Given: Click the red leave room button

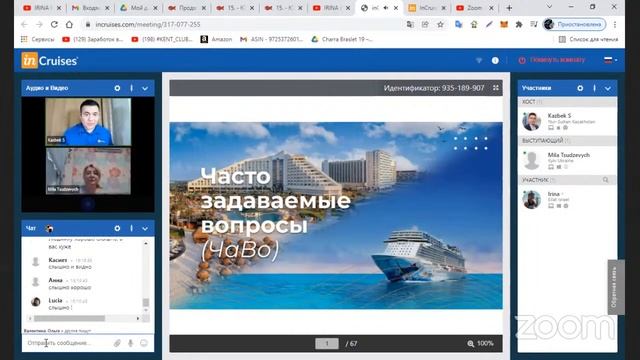Looking at the screenshot, I should (553, 60).
